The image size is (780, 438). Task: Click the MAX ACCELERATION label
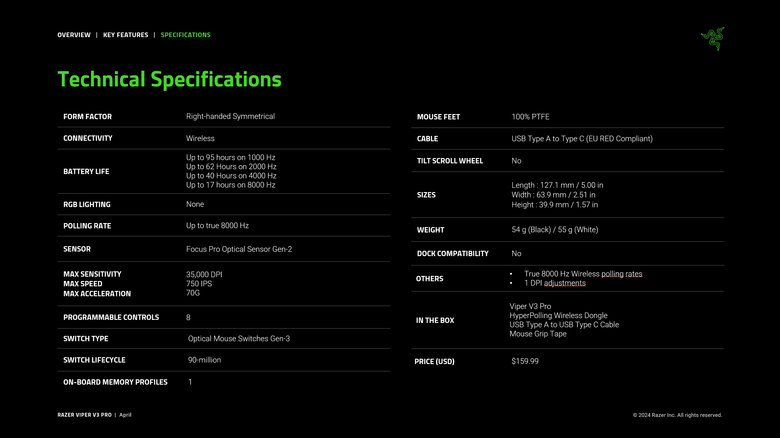(x=97, y=294)
